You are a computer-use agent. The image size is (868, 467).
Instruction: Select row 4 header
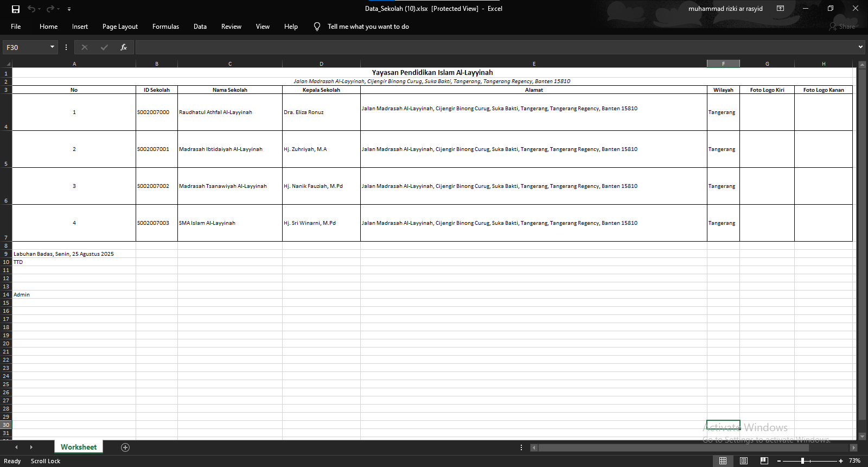(6, 112)
